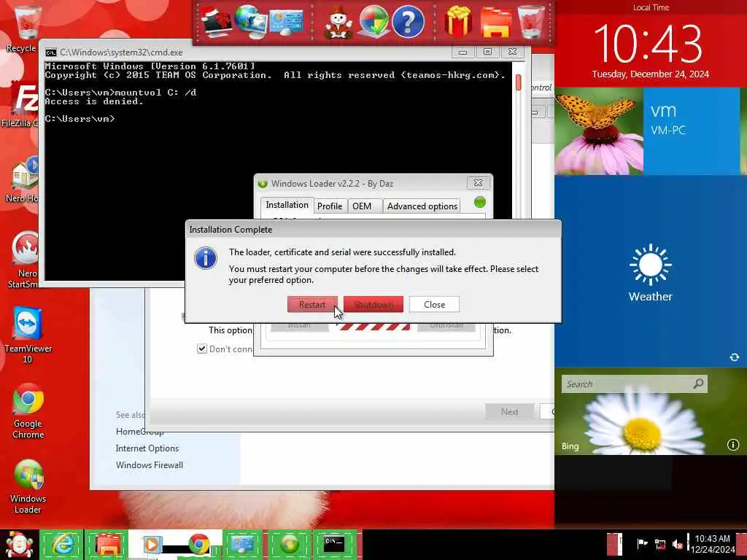This screenshot has height=560, width=747.
Task: Select the Nero StartSmart desktop icon
Action: point(24,260)
